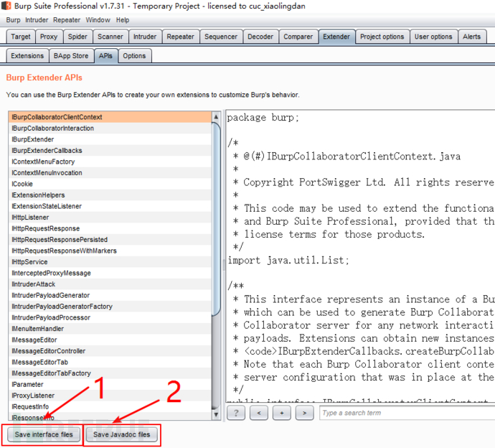Open the Repeater menu
Image resolution: width=495 pixels, height=448 pixels.
(x=67, y=20)
